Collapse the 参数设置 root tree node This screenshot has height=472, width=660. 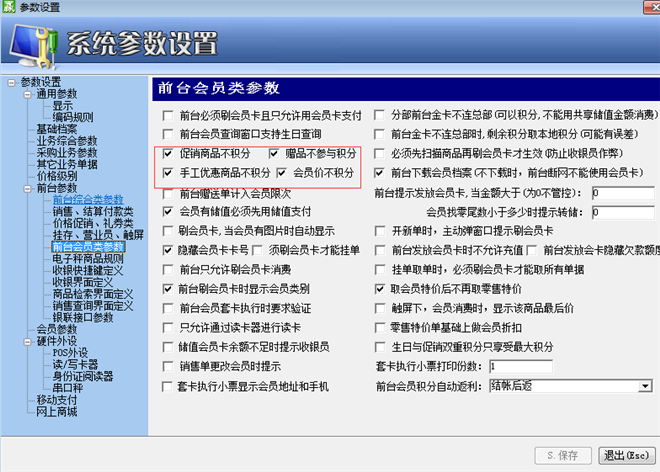(x=11, y=83)
